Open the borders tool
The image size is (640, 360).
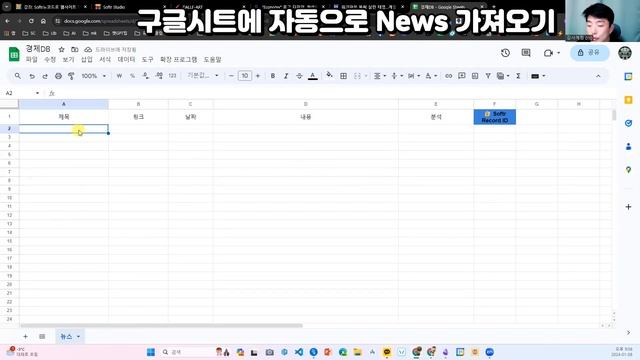click(344, 76)
